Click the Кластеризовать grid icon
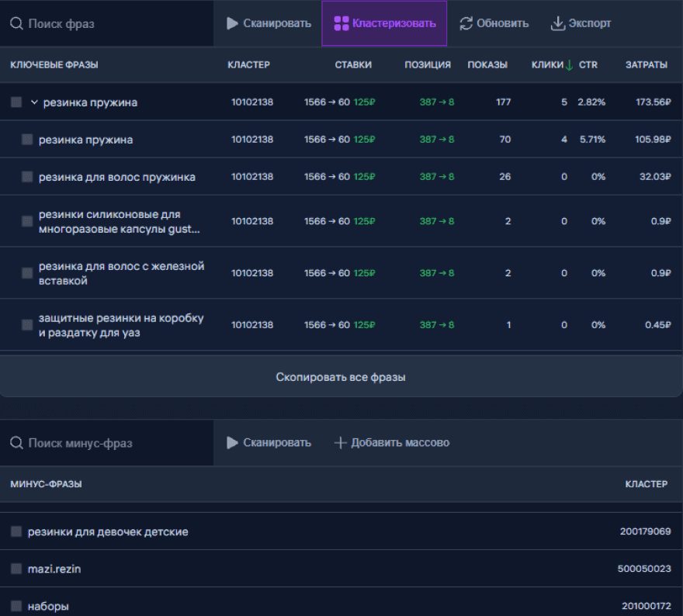The height and width of the screenshot is (616, 683). [x=340, y=23]
